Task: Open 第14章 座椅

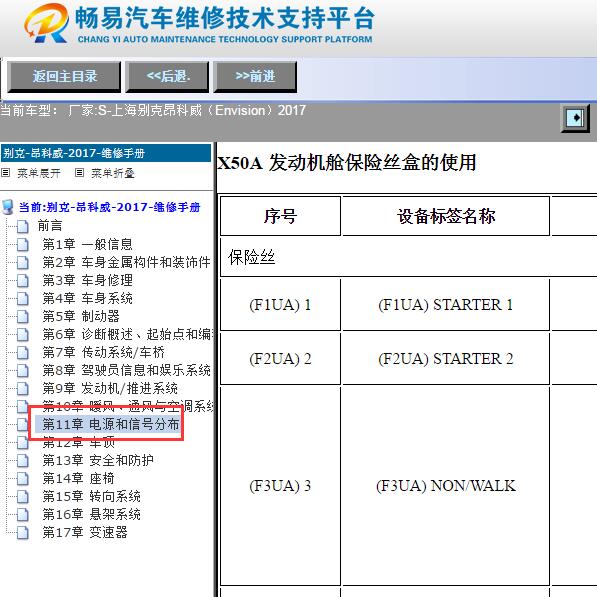Action: pos(78,478)
